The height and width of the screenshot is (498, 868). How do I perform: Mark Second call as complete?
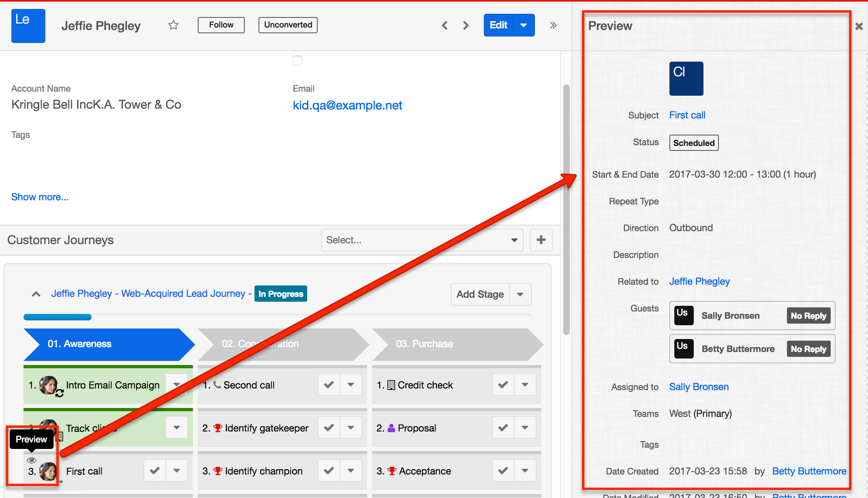click(x=329, y=384)
